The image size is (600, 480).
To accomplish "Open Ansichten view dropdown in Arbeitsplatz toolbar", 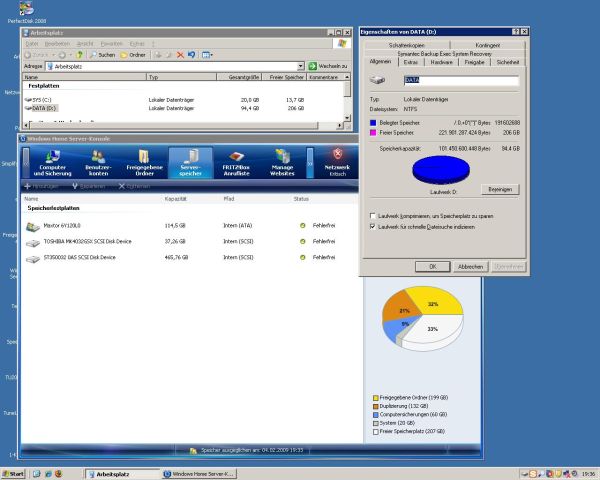I will (x=207, y=55).
